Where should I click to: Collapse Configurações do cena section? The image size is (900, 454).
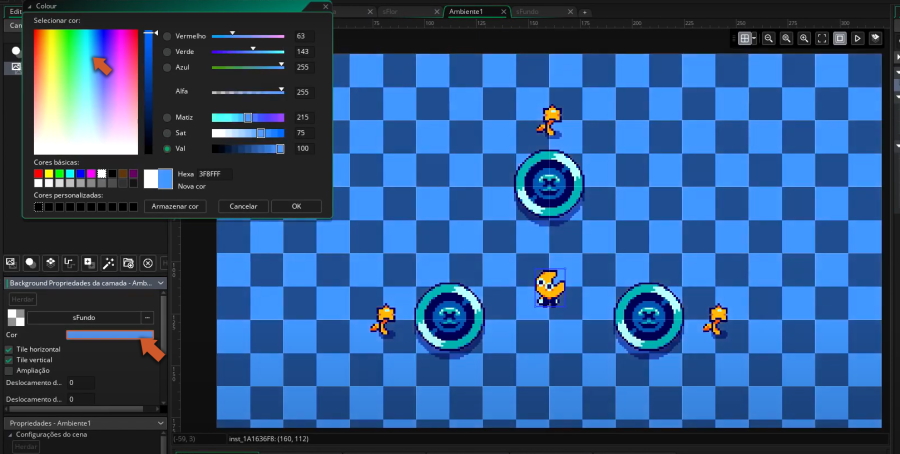pyautogui.click(x=10, y=435)
